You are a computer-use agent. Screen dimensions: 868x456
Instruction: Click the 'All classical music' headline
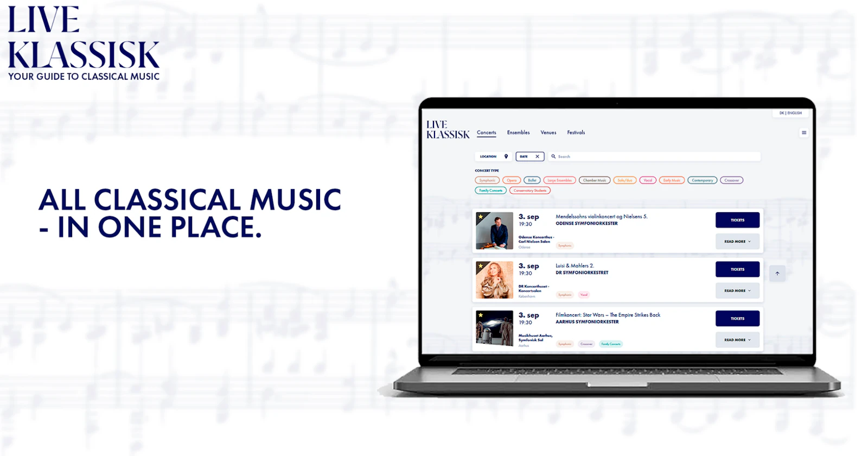(x=190, y=213)
